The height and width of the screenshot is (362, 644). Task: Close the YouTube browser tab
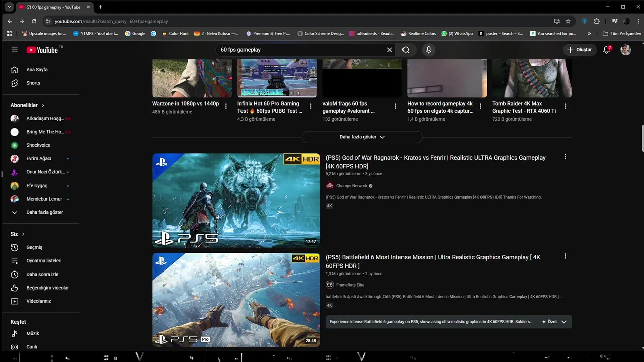click(88, 7)
